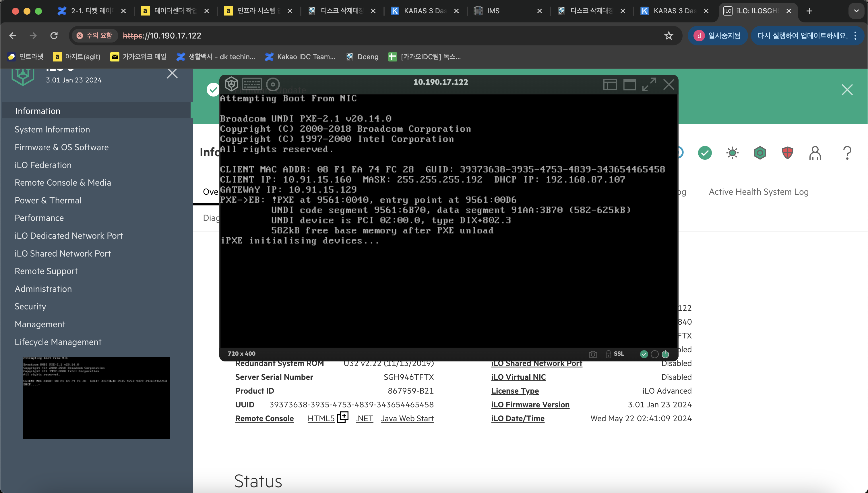Open Remote Support page
This screenshot has height=493, width=868.
click(46, 271)
